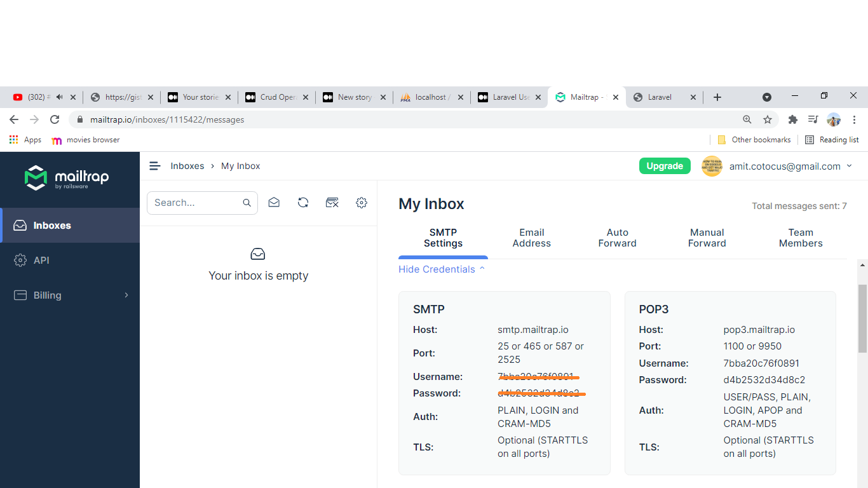The image size is (868, 488).
Task: Open Inboxes in the sidebar
Action: 70,226
